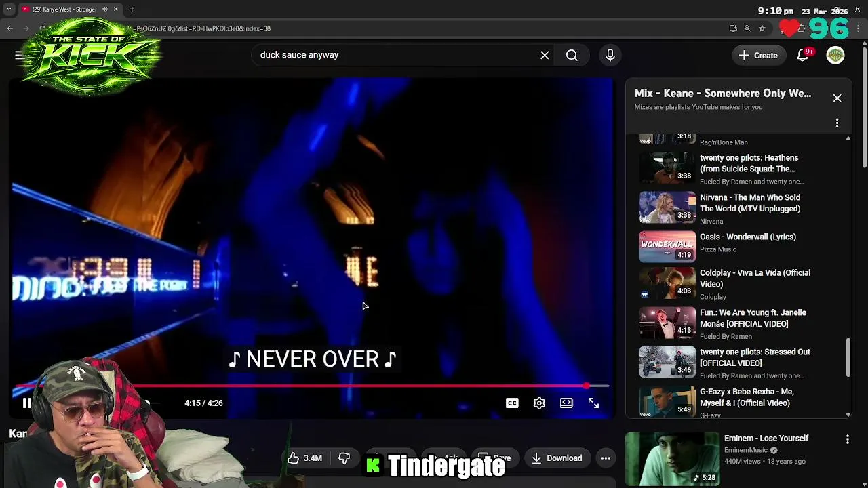Click the EminemMusic channel name

pyautogui.click(x=746, y=450)
